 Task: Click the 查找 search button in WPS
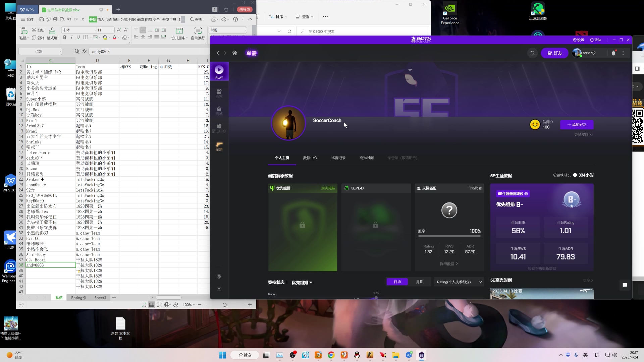pos(196,19)
